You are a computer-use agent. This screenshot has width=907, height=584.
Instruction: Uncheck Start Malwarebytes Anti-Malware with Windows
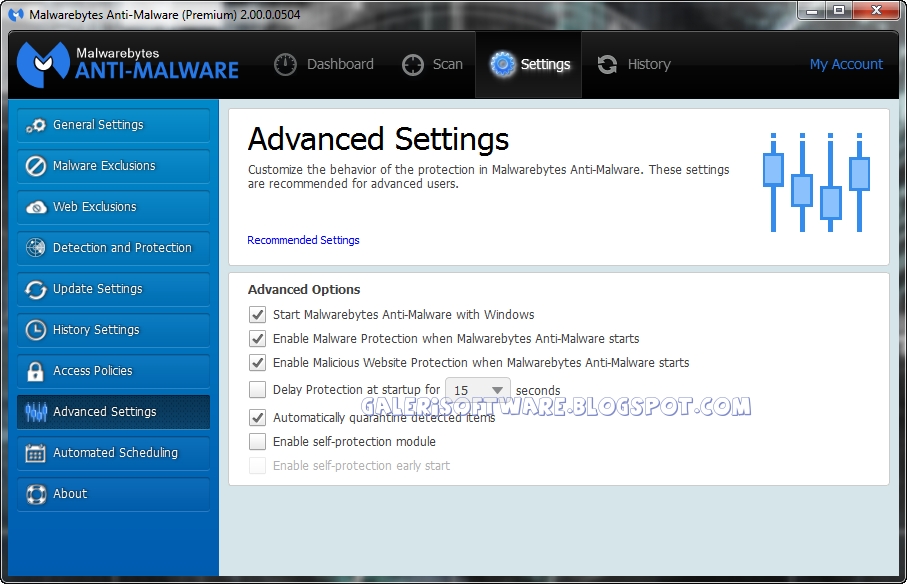[257, 315]
